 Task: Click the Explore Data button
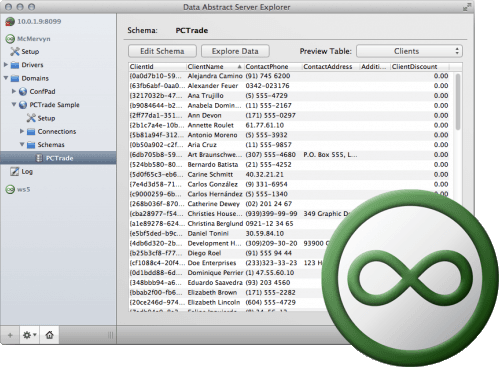[235, 51]
